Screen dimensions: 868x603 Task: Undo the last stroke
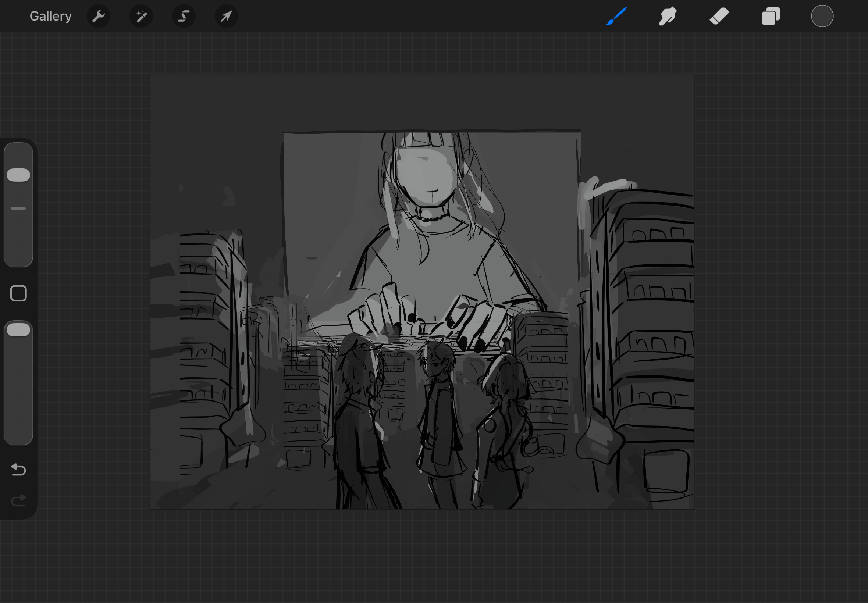click(18, 470)
